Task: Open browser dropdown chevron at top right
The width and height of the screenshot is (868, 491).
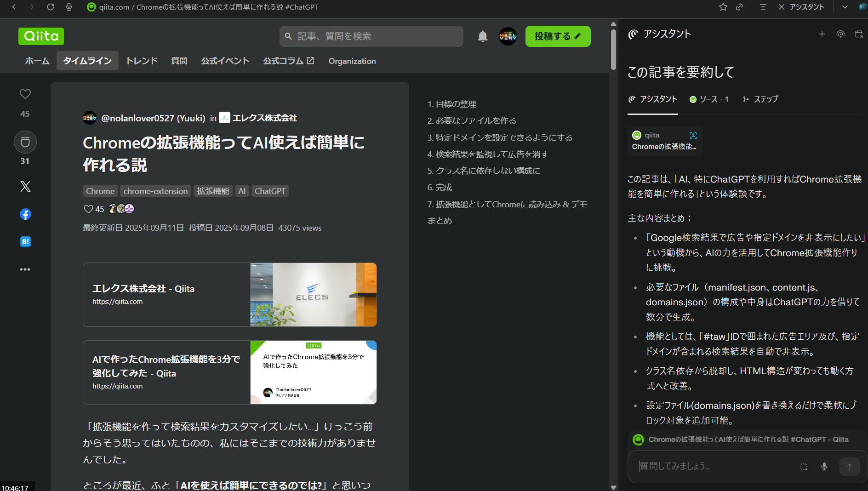Action: (x=845, y=7)
